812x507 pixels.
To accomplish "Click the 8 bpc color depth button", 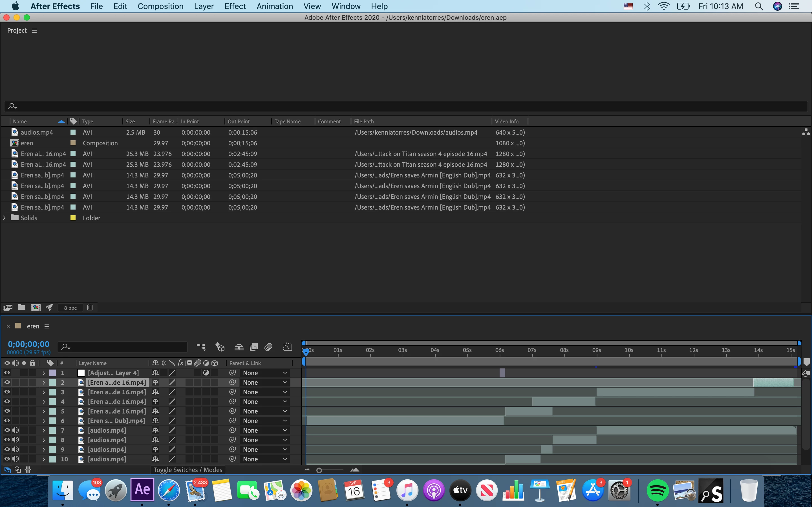I will coord(70,308).
